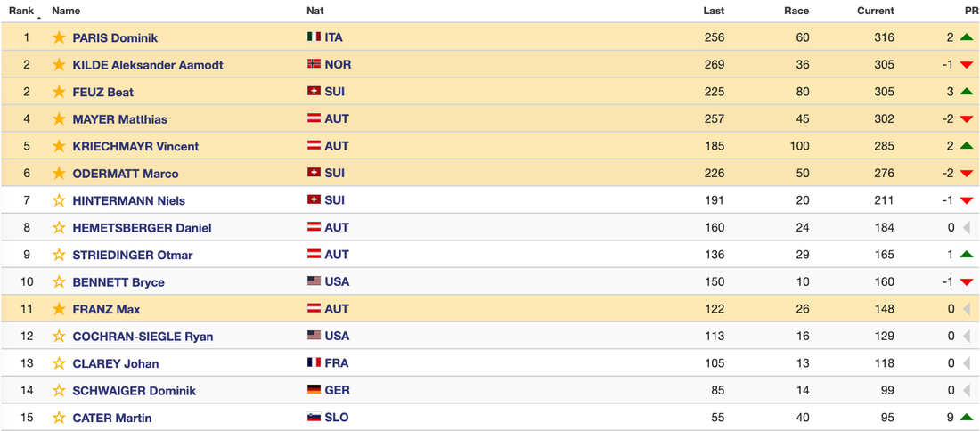Click grey arrow in HEMETSBERGER Daniel row

(967, 228)
